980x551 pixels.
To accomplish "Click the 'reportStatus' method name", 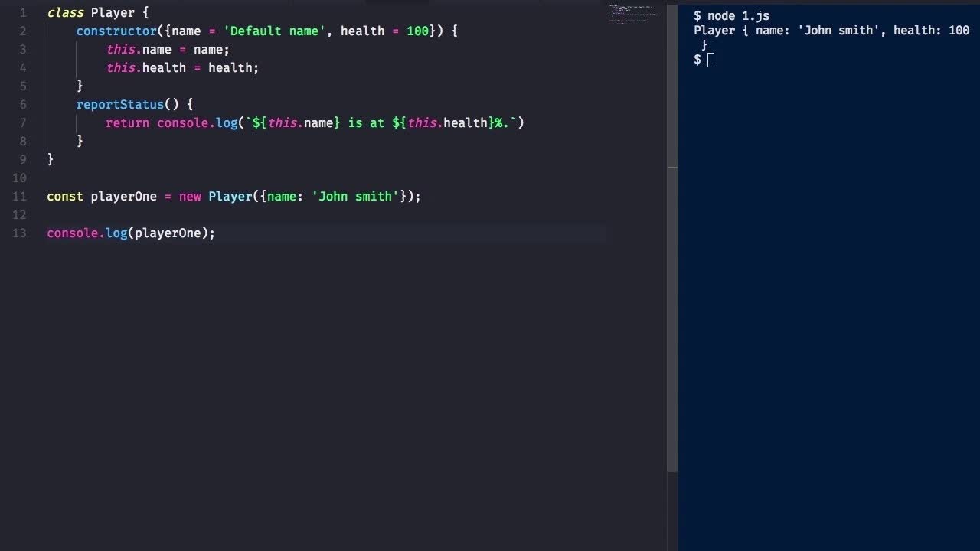I will pos(120,105).
